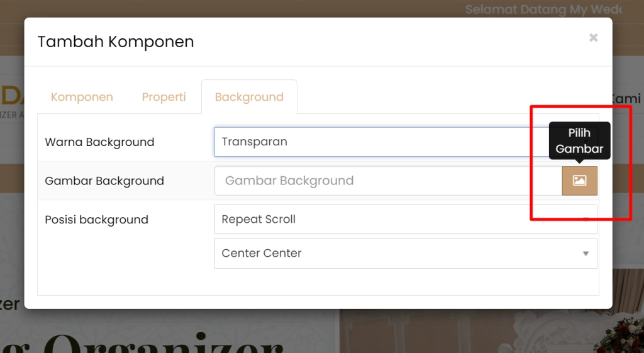The image size is (644, 353).
Task: Click the Warna Background label
Action: pos(99,142)
